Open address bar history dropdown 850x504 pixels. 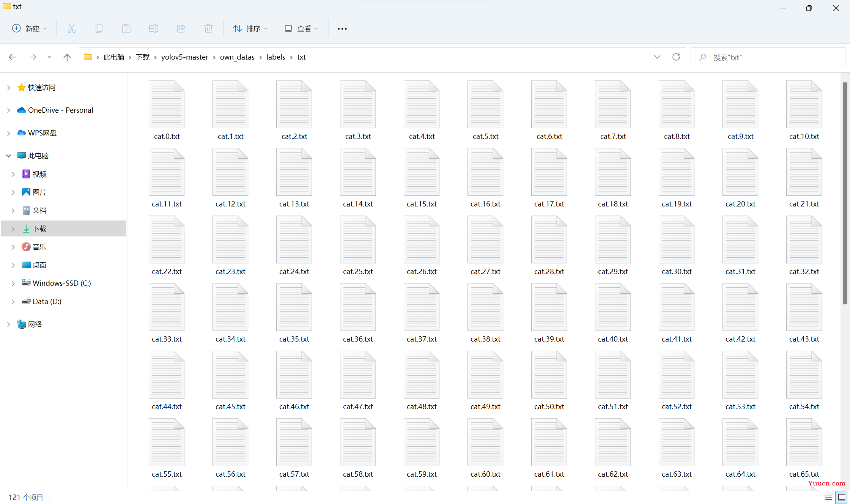tap(657, 57)
